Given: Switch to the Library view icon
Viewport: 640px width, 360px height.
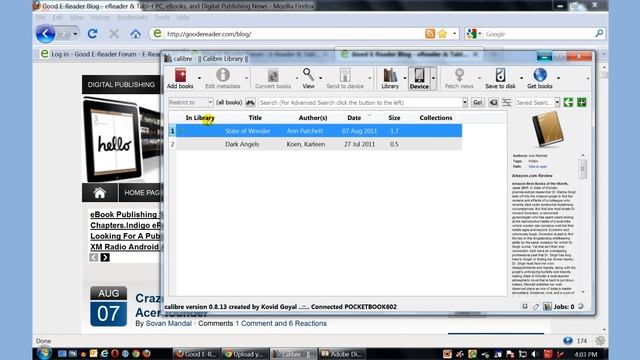Looking at the screenshot, I should click(390, 76).
